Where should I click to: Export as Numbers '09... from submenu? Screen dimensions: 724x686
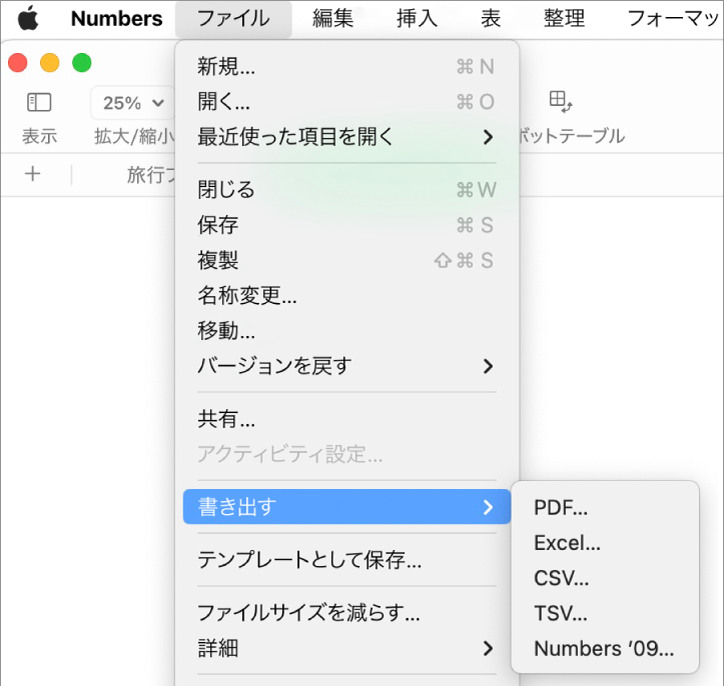(605, 649)
